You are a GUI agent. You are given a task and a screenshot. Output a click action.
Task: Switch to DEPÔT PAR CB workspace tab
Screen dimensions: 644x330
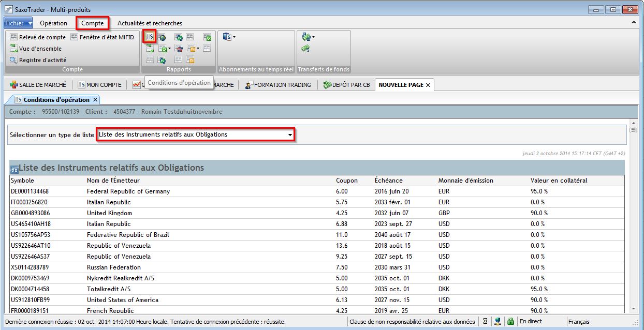[347, 85]
